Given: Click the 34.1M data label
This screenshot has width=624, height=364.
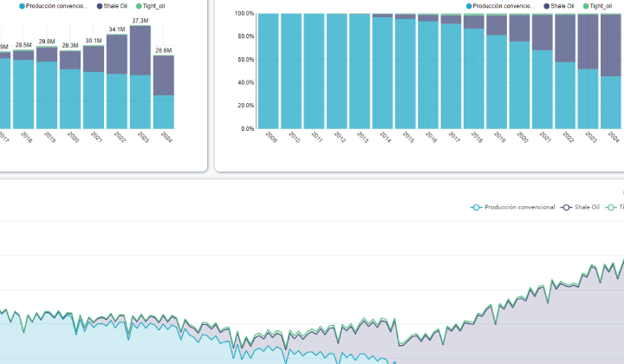Looking at the screenshot, I should 117,29.
